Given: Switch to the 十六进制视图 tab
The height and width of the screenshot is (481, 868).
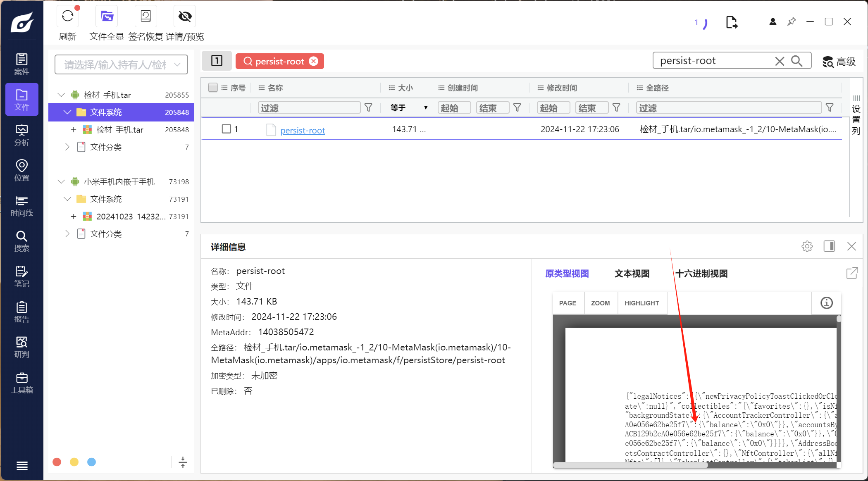Looking at the screenshot, I should point(701,274).
